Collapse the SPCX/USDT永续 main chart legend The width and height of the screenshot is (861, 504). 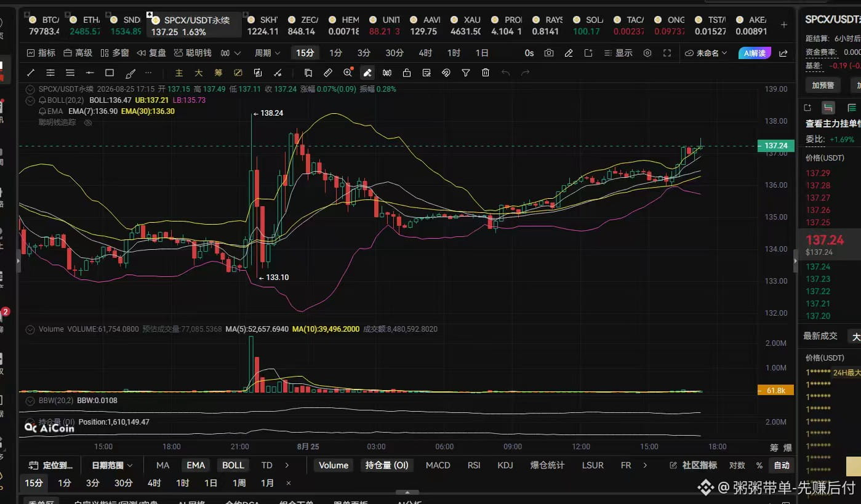[x=30, y=89]
